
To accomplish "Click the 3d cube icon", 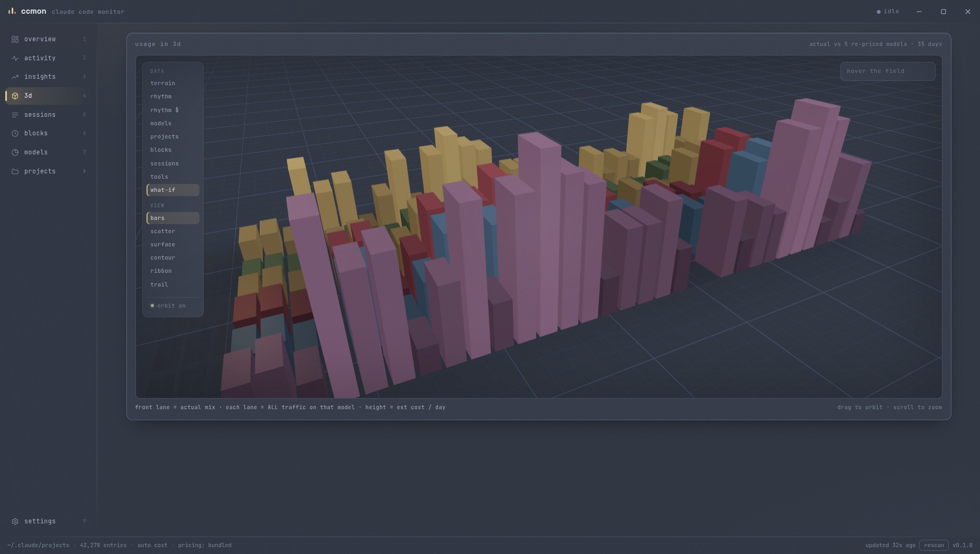I will [15, 96].
